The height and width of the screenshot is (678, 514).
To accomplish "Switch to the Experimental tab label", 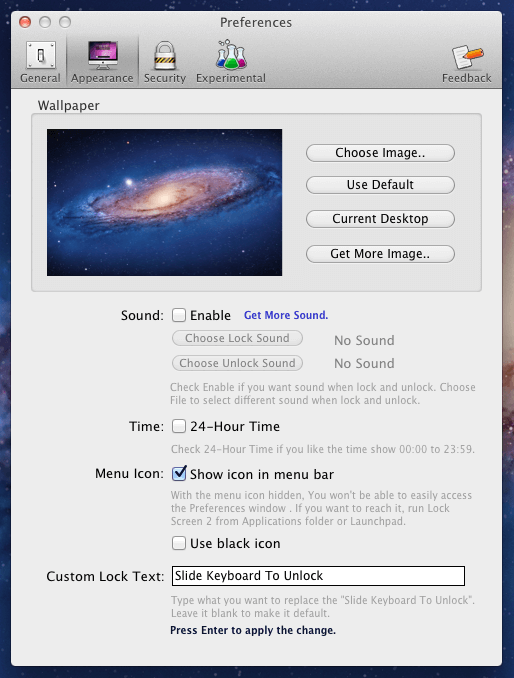I will [x=231, y=78].
